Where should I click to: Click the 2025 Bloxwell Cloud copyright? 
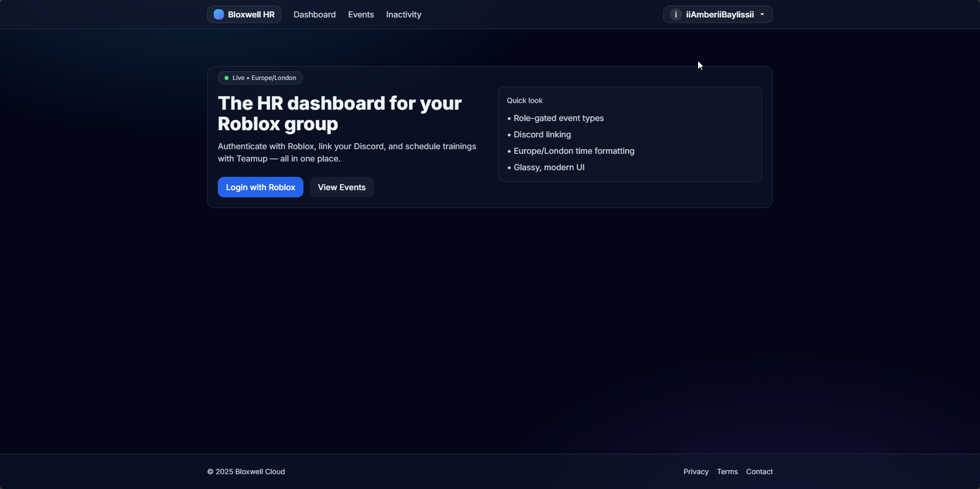[246, 472]
